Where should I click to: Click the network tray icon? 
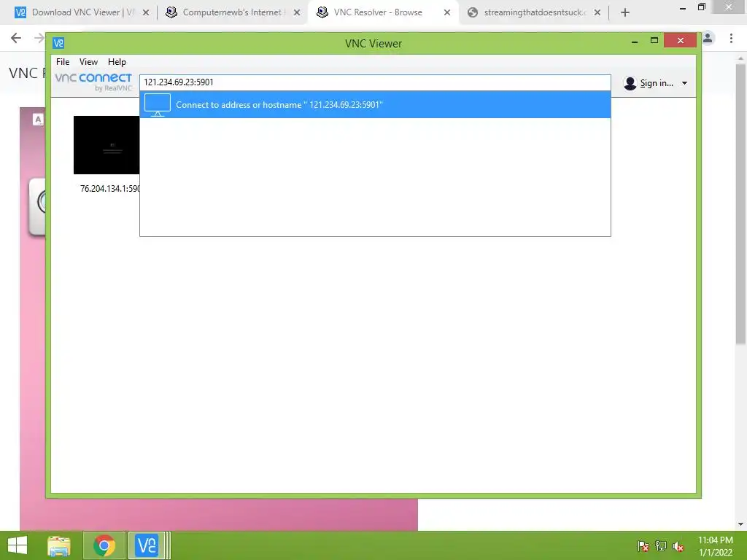pos(661,546)
